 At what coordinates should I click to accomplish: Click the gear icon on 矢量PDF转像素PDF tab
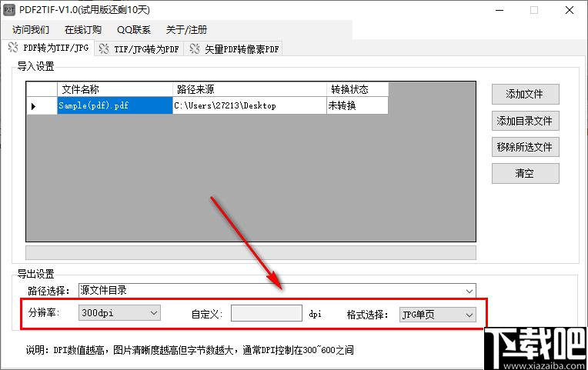(x=194, y=48)
